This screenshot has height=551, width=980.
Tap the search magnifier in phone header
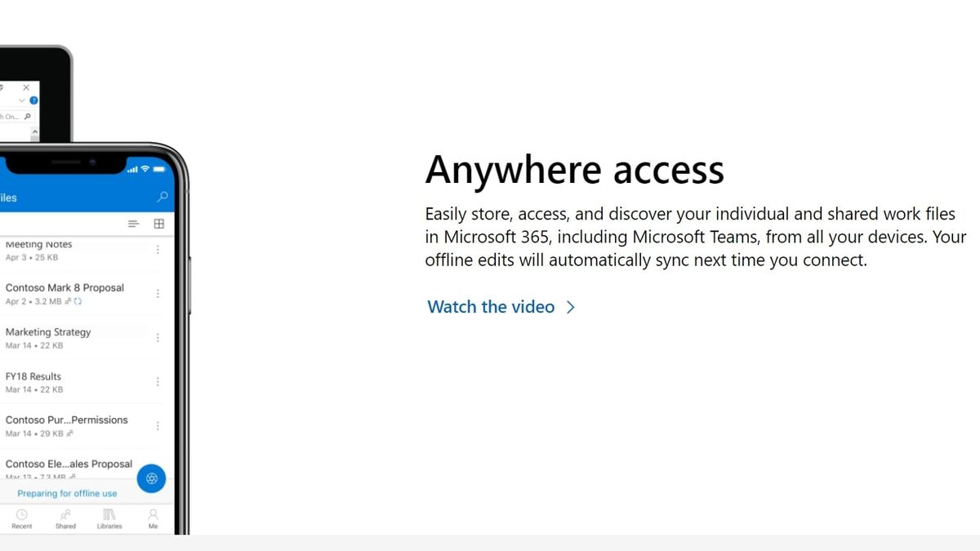pyautogui.click(x=162, y=197)
